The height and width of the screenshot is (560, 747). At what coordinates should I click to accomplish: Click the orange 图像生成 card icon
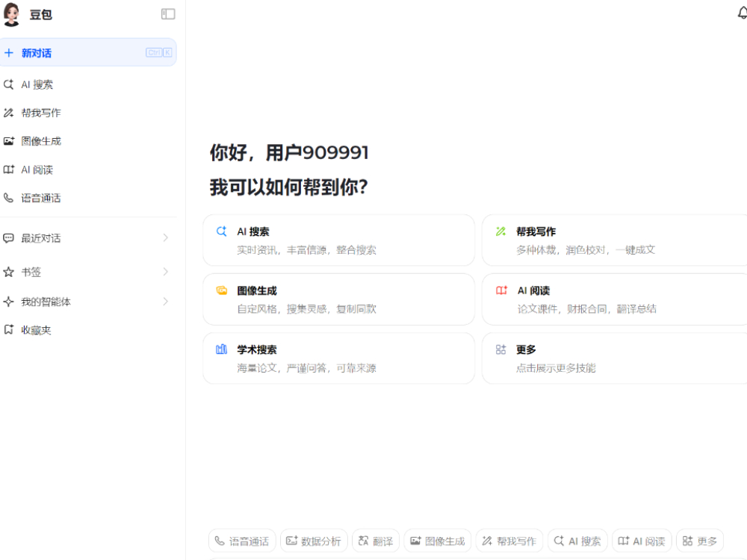(x=222, y=290)
